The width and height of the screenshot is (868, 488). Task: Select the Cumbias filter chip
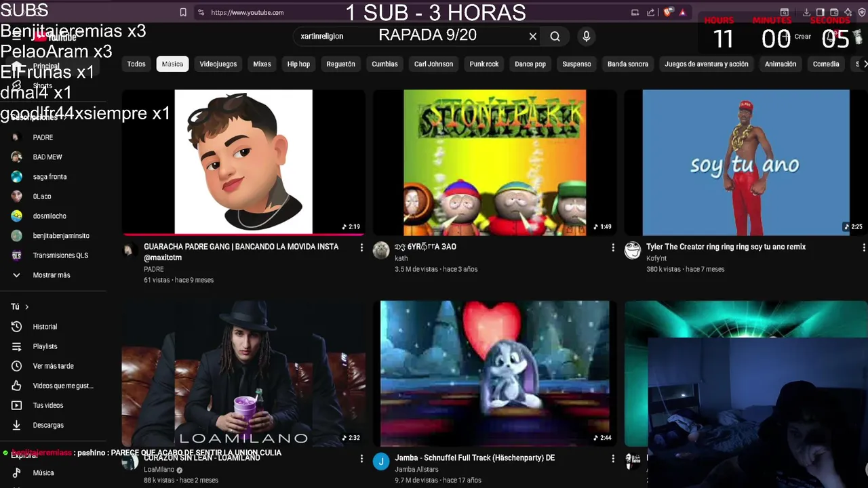[384, 64]
